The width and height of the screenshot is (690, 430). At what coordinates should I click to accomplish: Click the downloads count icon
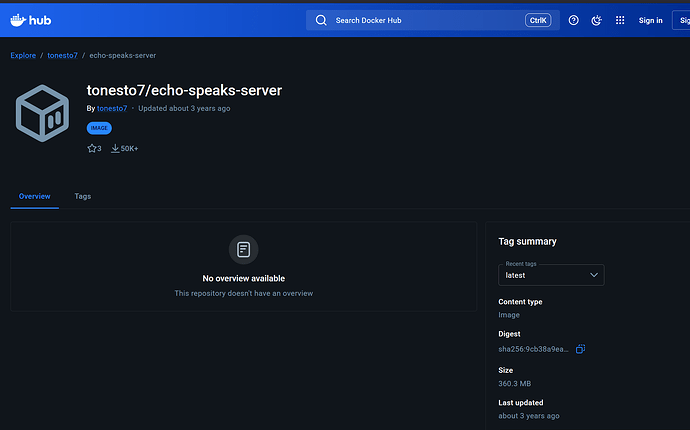115,148
